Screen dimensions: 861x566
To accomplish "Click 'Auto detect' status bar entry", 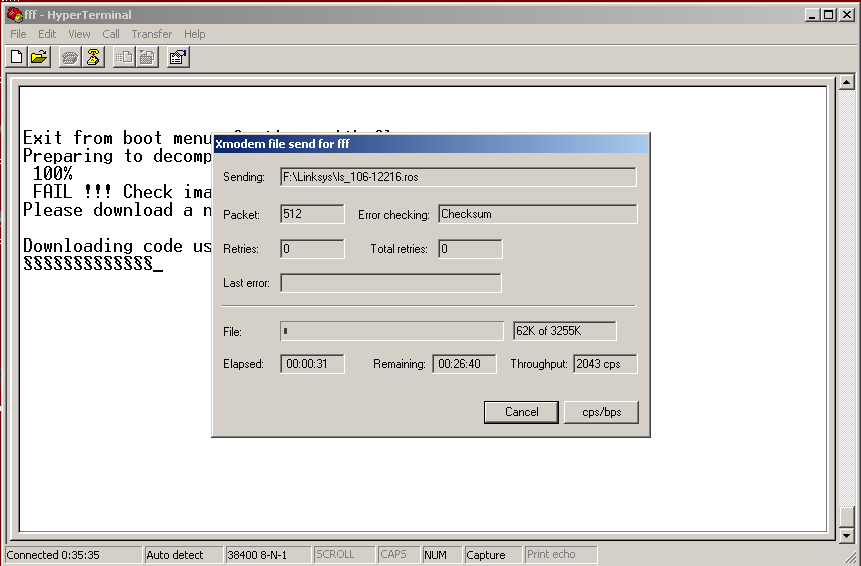I will point(183,555).
